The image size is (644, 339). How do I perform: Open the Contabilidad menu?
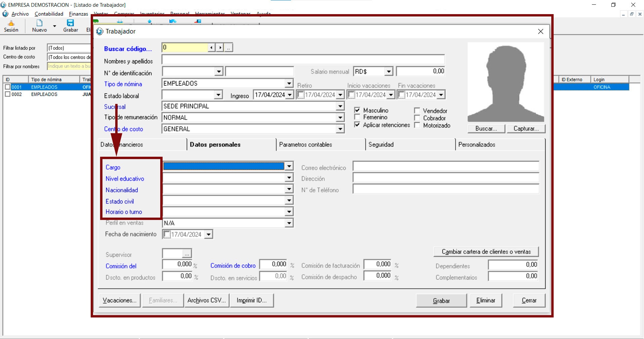(x=49, y=14)
